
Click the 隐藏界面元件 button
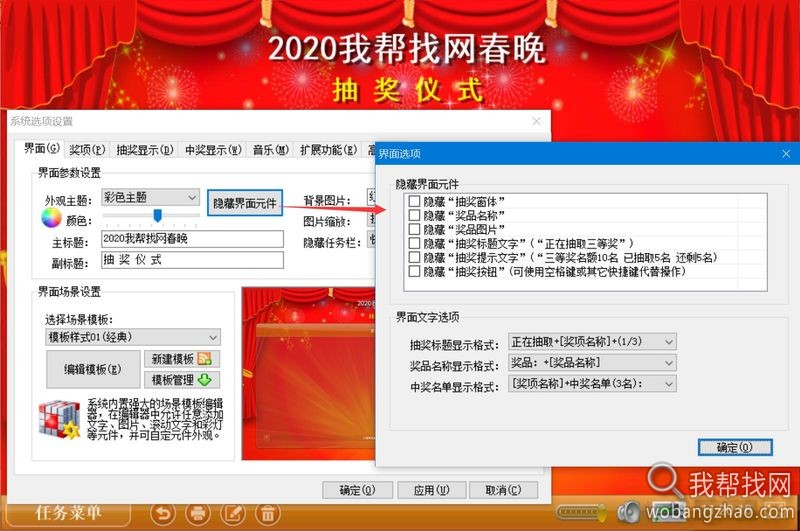pyautogui.click(x=245, y=203)
